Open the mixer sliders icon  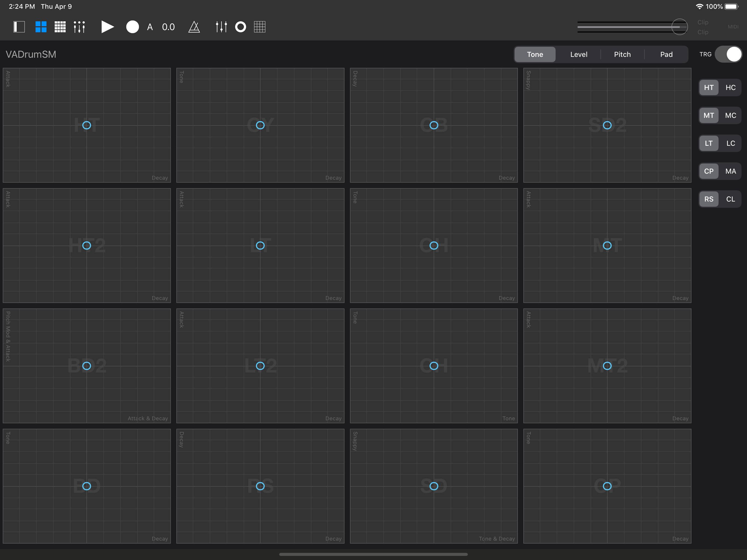pos(221,27)
